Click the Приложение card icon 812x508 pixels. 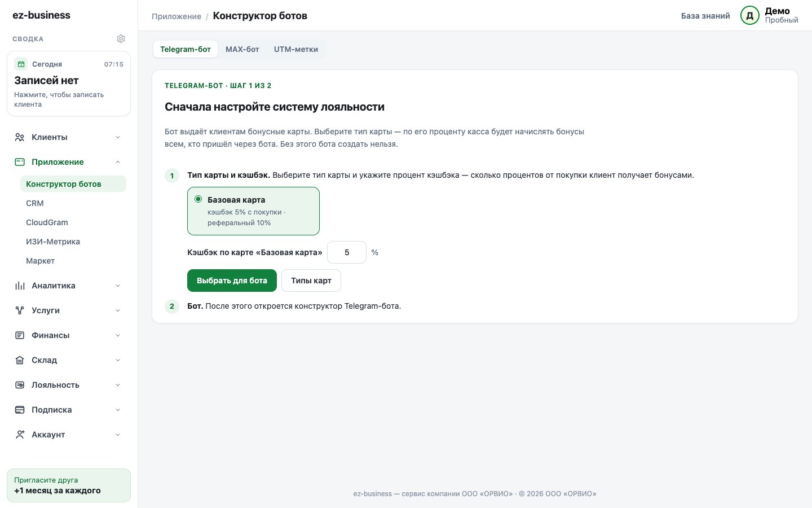pyautogui.click(x=20, y=162)
